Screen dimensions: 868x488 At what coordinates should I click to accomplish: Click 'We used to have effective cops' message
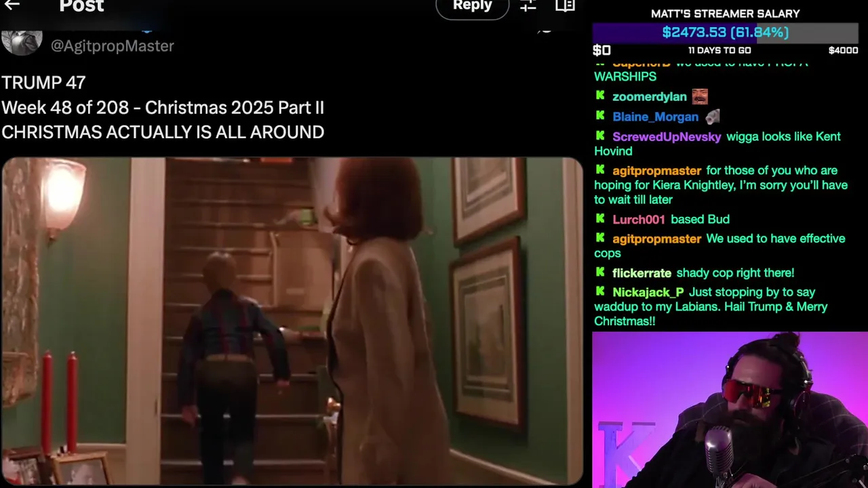720,246
